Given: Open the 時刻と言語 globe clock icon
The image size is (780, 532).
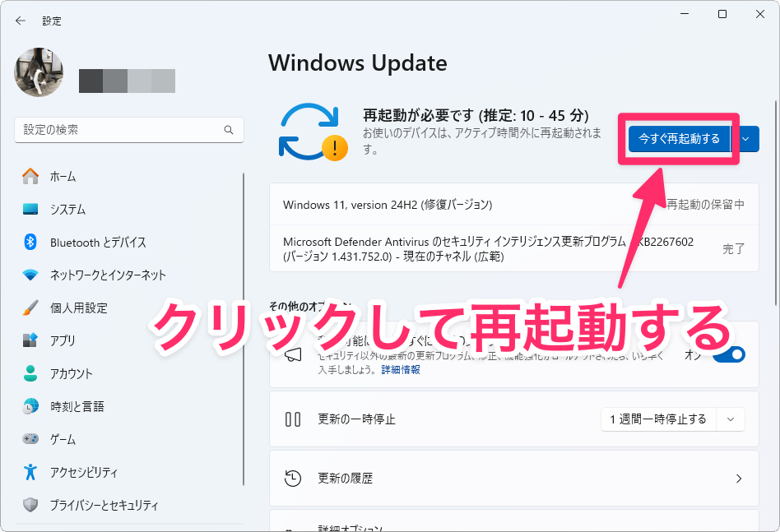Looking at the screenshot, I should click(30, 406).
